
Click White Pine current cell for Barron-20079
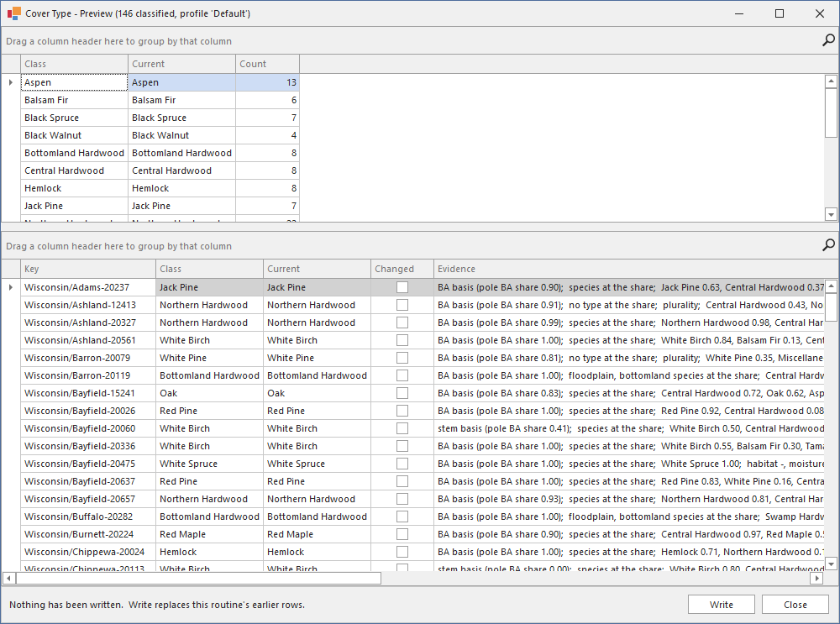(318, 358)
